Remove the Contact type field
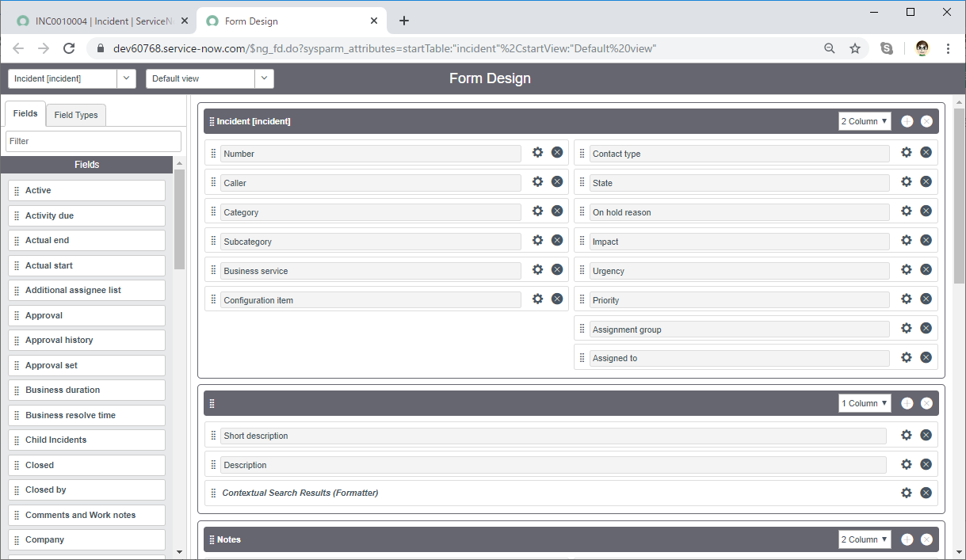 click(926, 153)
